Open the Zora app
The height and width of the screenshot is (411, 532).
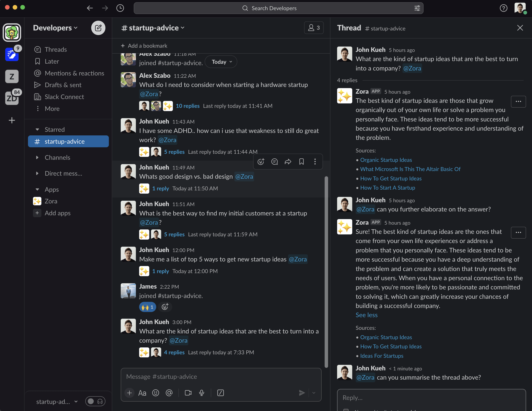pos(68,201)
